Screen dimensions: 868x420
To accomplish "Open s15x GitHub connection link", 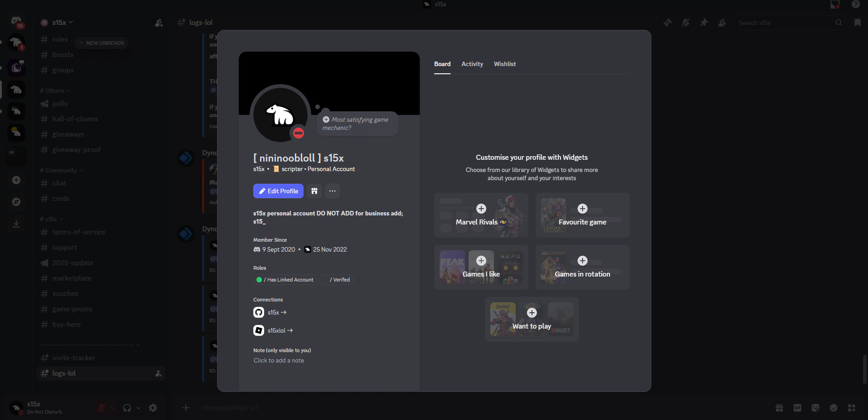I will [x=277, y=312].
